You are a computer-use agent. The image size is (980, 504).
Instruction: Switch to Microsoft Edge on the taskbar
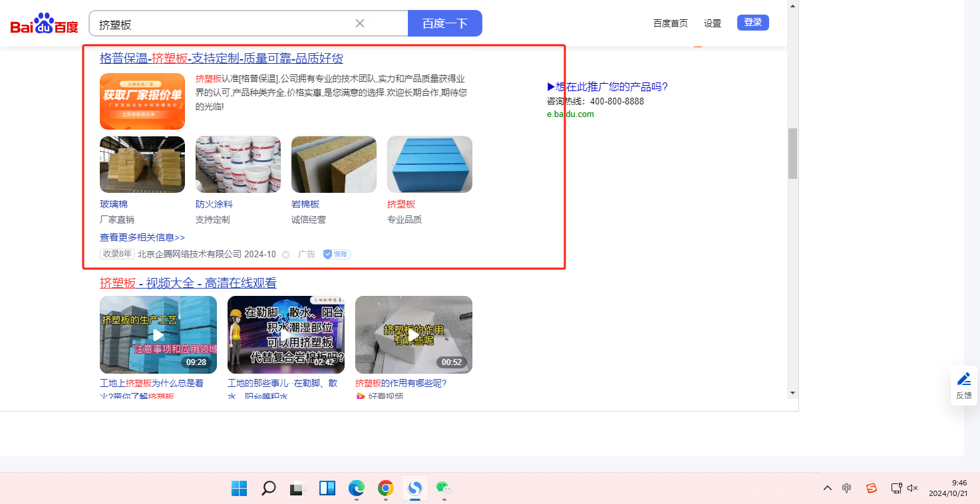coord(357,489)
